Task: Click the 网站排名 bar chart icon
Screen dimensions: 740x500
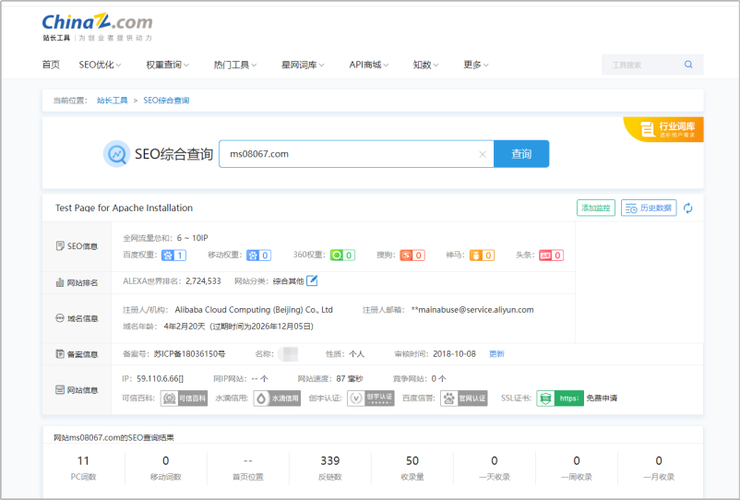Action: click(60, 282)
